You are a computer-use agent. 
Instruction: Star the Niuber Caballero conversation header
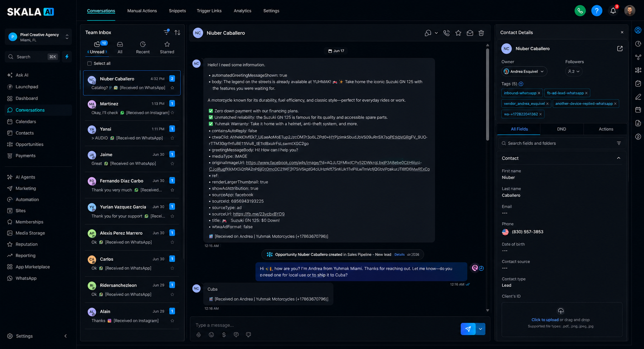pos(458,33)
